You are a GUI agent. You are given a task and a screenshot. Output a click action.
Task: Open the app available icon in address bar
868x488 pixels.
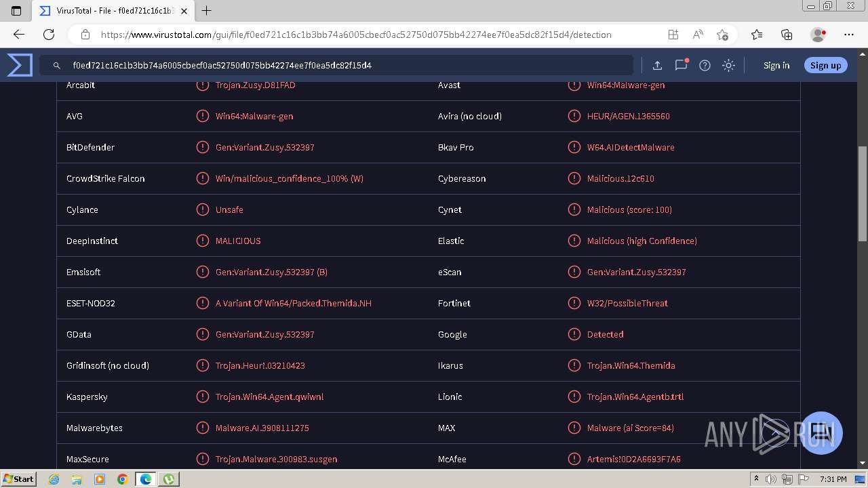coord(673,35)
